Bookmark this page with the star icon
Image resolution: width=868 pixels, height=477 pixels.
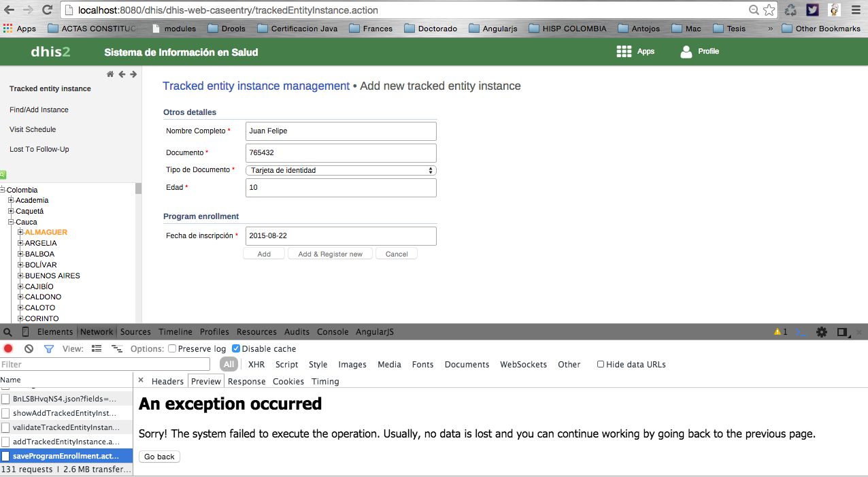769,10
